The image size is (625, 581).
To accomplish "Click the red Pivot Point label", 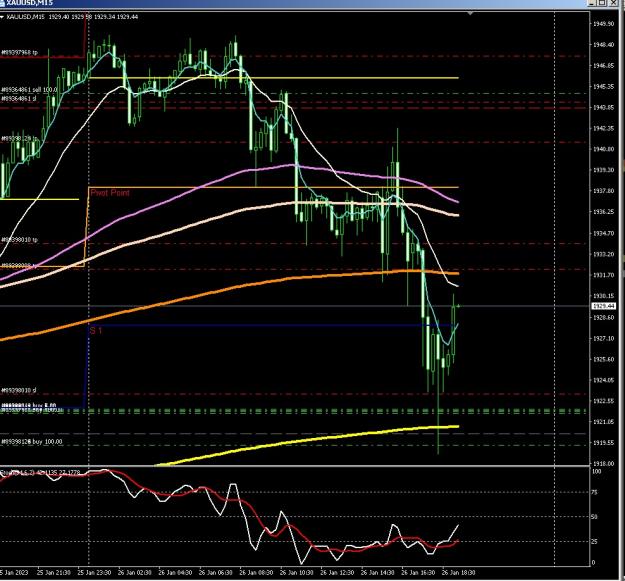I will click(x=110, y=193).
